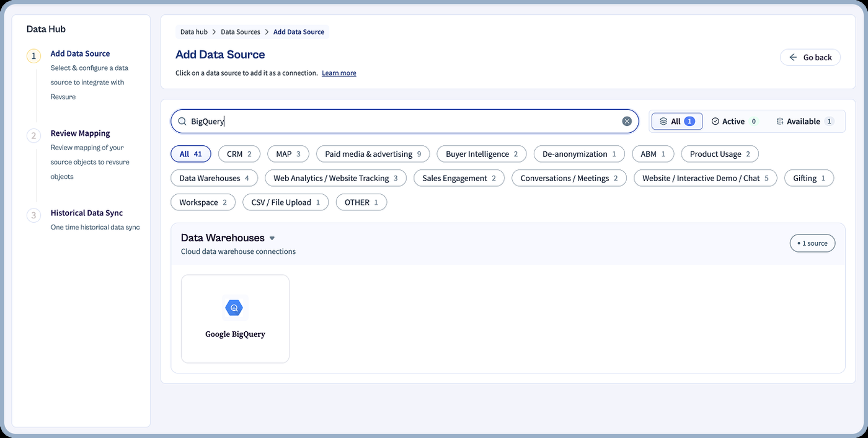Screen dimensions: 868x438
Task: Click the One time historical data sync text
Action: (x=95, y=228)
